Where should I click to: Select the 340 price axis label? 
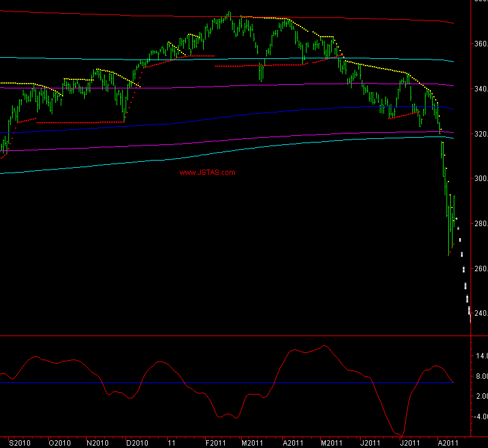479,89
